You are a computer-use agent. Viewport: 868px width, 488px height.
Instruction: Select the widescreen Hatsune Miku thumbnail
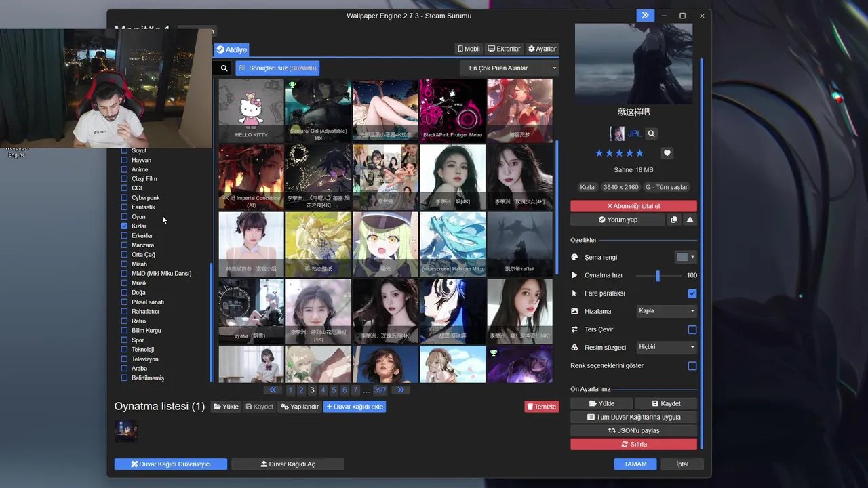452,244
